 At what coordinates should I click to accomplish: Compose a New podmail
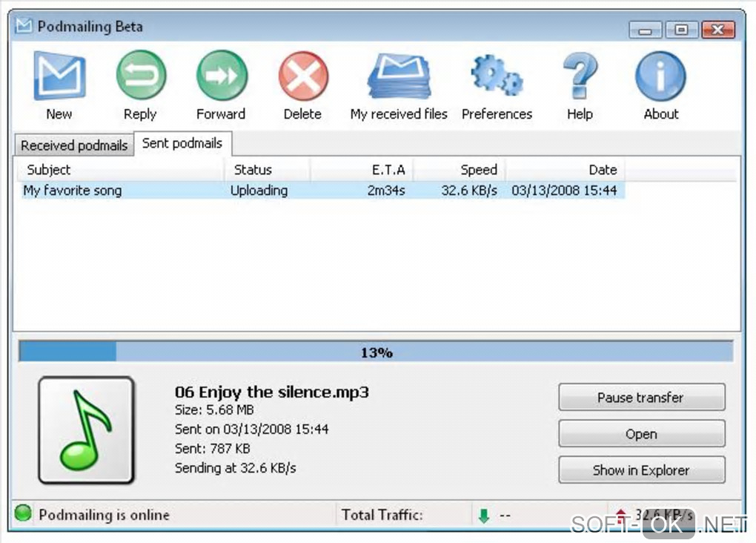click(59, 86)
